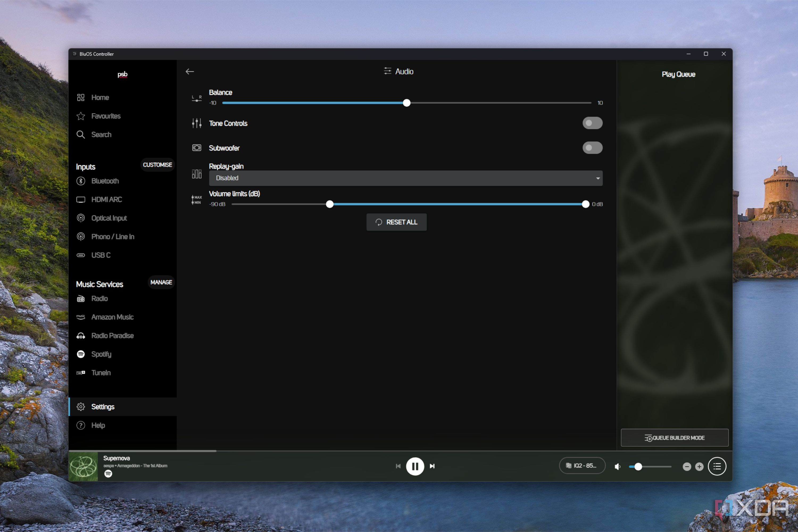The width and height of the screenshot is (798, 532).
Task: Open Help in the sidebar
Action: [122, 425]
